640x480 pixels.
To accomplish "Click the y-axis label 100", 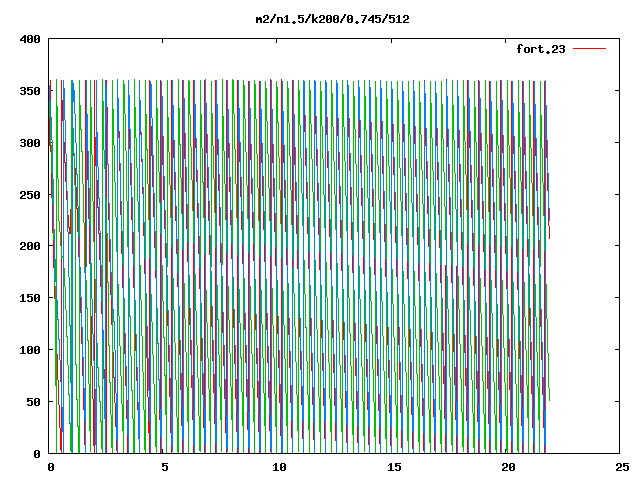I will pos(30,350).
